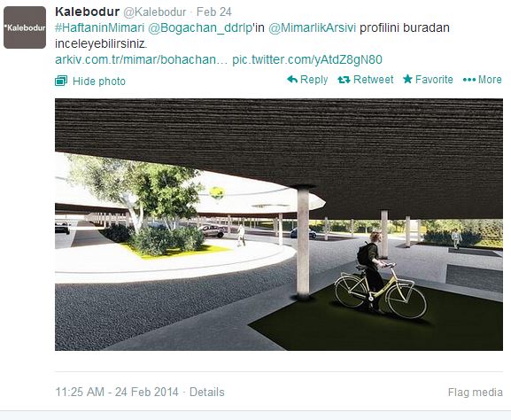
Task: Click the @Kalebodur username handle
Action: coord(154,12)
